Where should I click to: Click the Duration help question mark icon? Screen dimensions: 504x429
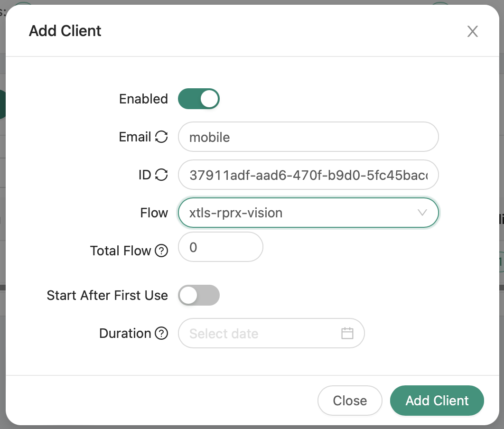point(161,334)
